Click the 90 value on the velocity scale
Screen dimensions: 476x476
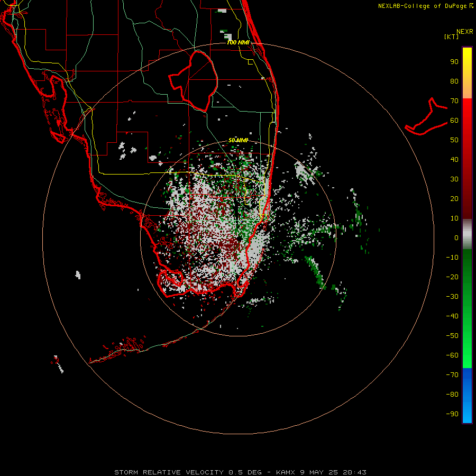(x=454, y=62)
